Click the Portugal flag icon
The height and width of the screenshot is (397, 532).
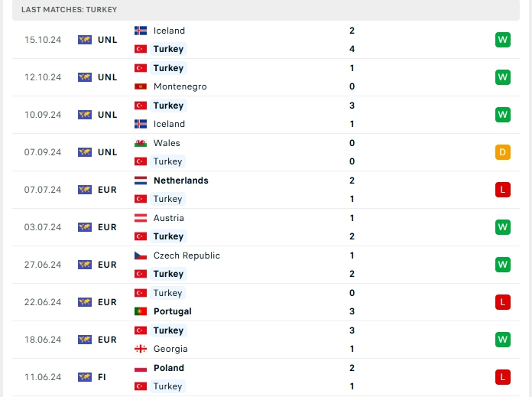pyautogui.click(x=141, y=311)
